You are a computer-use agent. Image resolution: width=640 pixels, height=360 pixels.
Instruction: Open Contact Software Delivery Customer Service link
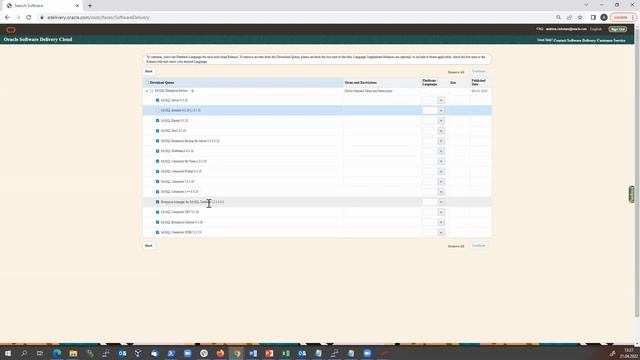pos(589,40)
